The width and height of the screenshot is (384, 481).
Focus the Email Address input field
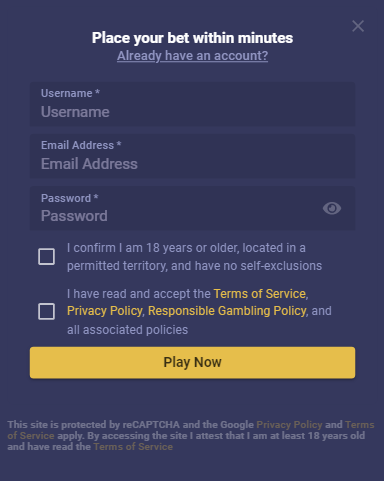click(192, 156)
